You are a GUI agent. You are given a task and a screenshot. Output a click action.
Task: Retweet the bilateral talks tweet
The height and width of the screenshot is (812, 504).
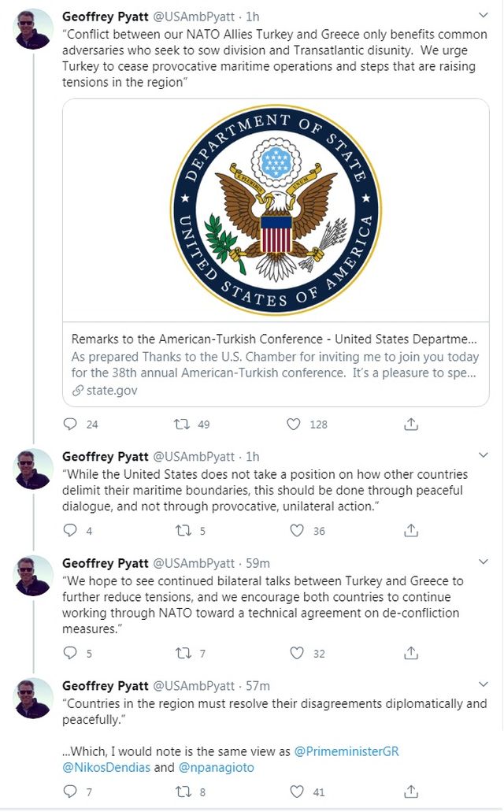coord(182,653)
